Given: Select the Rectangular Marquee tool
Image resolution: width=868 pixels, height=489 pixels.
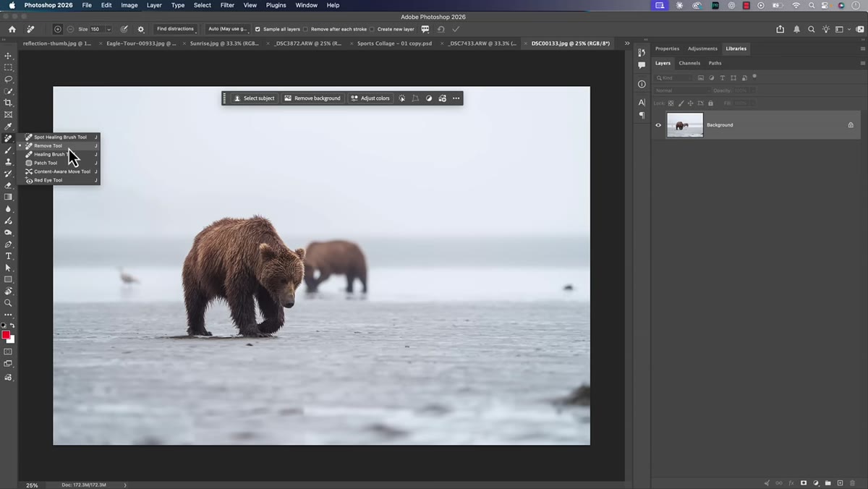Looking at the screenshot, I should tap(9, 67).
